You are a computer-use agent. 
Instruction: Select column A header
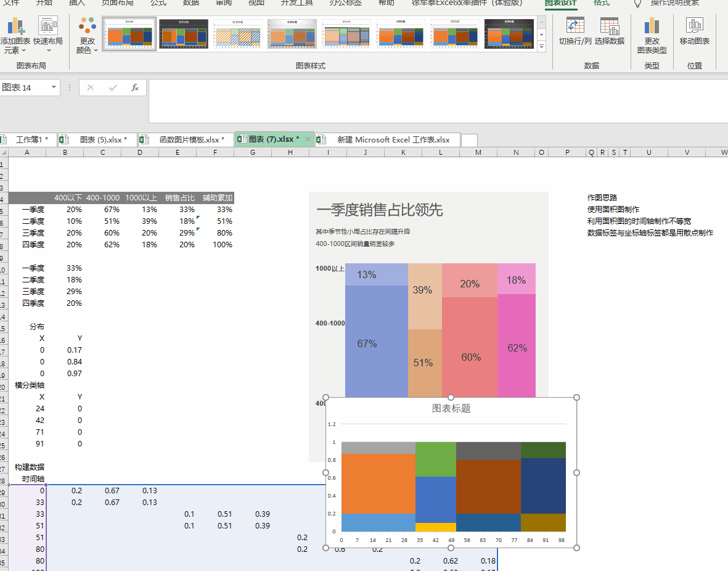click(x=27, y=152)
